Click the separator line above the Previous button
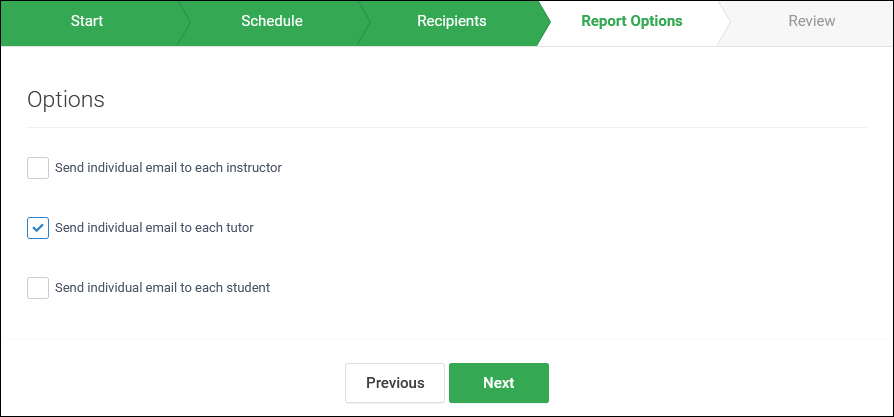The width and height of the screenshot is (894, 417). tap(447, 339)
